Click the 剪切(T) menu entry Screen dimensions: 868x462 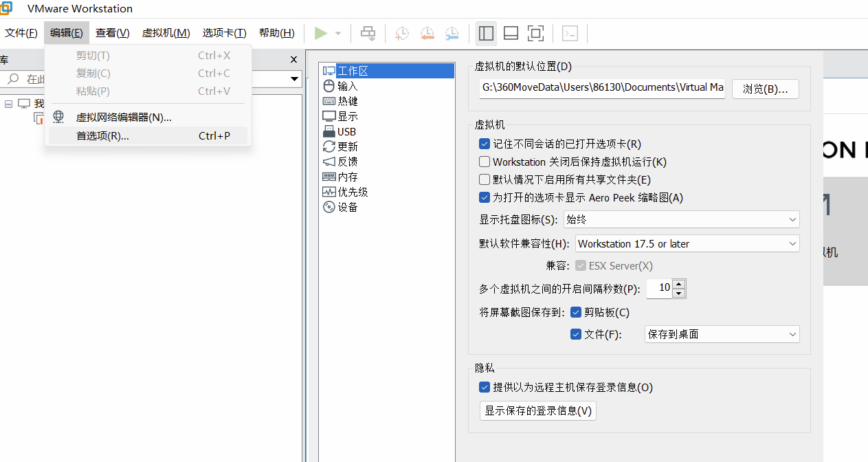148,55
